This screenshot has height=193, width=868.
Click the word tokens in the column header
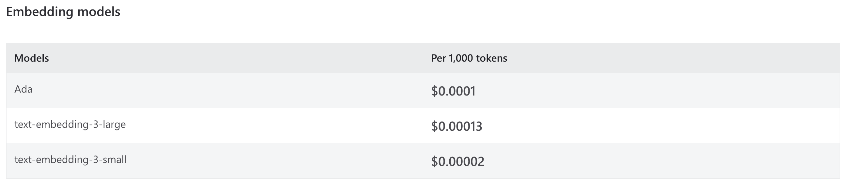(x=491, y=58)
